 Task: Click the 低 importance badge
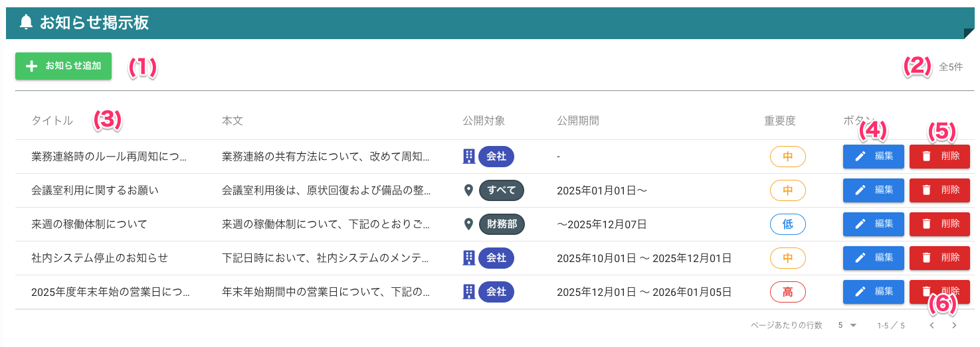[x=787, y=224]
